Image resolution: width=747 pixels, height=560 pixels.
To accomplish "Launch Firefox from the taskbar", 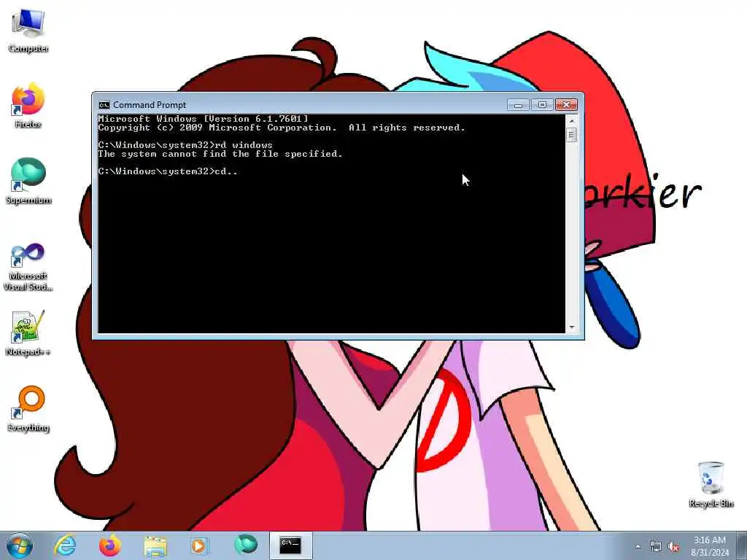I will [x=110, y=545].
